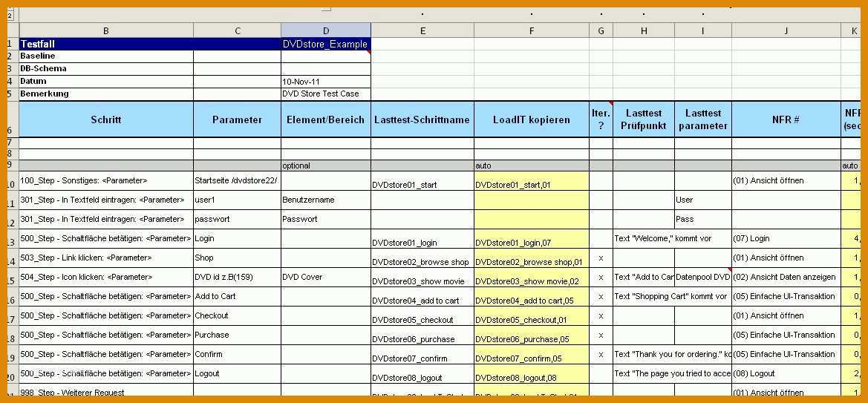Screen dimensions: 868x403
Task: Click the NFR # heading cell
Action: pos(786,119)
